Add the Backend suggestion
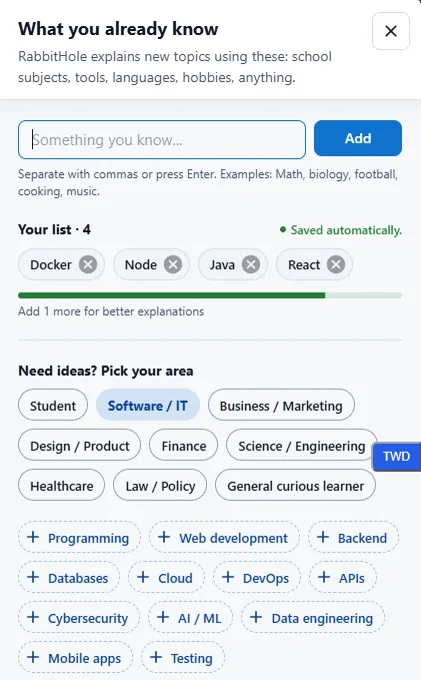This screenshot has height=680, width=421. click(353, 538)
